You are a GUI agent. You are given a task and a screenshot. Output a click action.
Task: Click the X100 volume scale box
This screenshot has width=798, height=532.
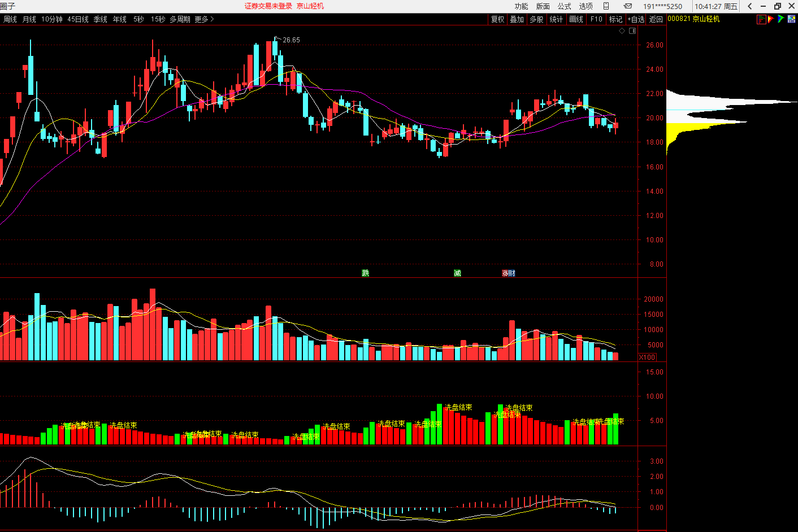coord(647,357)
